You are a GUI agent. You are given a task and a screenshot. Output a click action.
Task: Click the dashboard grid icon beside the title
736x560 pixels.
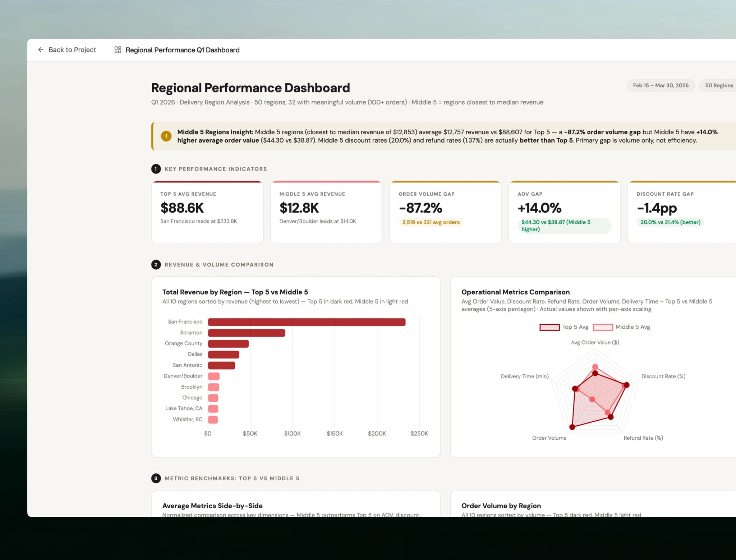(117, 50)
